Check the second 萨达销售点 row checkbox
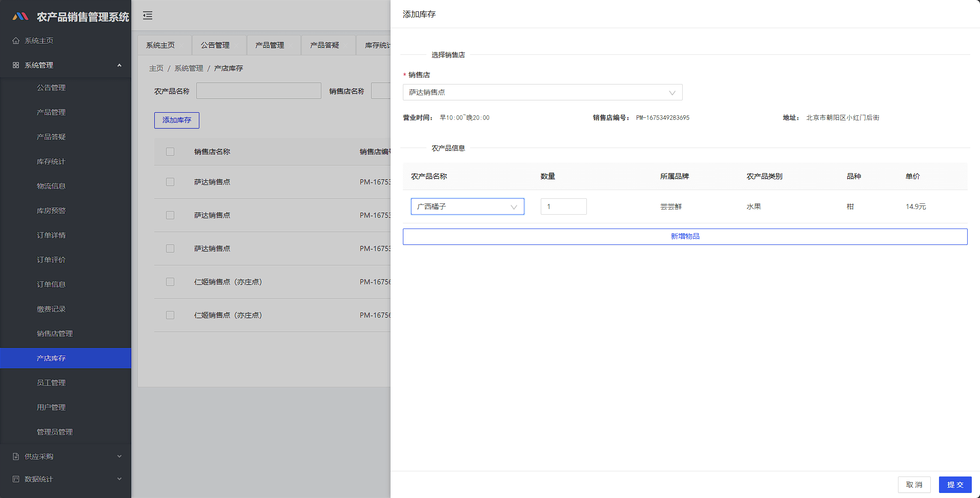Image resolution: width=980 pixels, height=498 pixels. tap(170, 215)
